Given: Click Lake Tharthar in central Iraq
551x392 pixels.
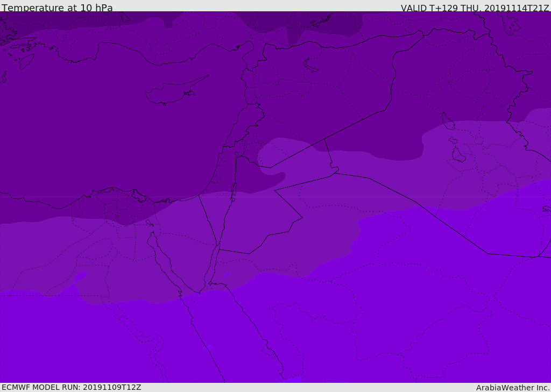Looking at the screenshot, I should (448, 121).
